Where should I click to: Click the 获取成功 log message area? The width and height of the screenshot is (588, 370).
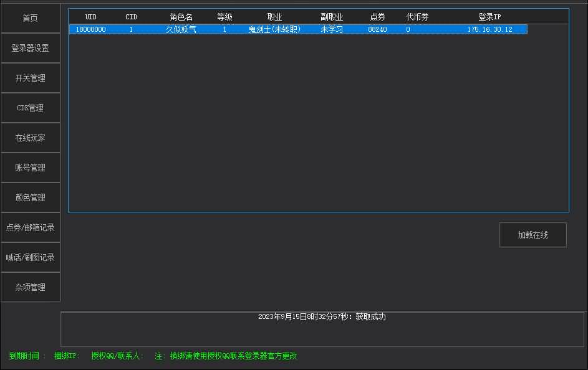pyautogui.click(x=322, y=317)
